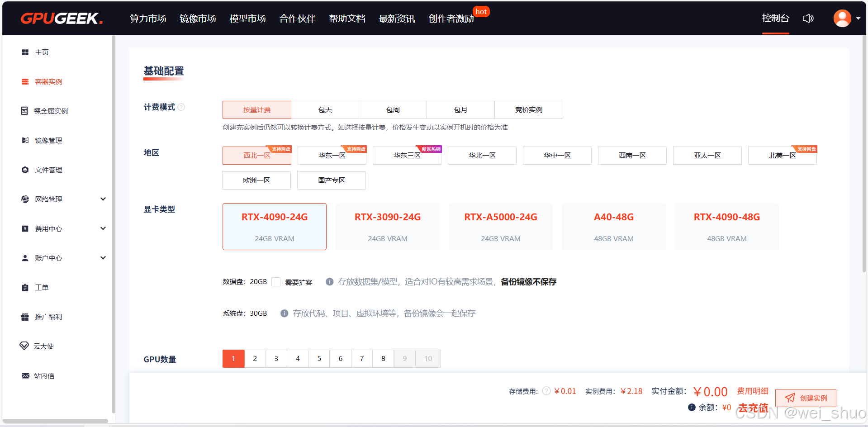The width and height of the screenshot is (868, 427).
Task: Select the RTX-A5000-24G card
Action: [x=501, y=227]
